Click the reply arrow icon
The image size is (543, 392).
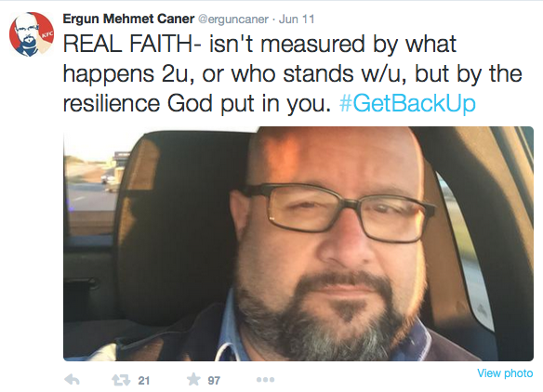pyautogui.click(x=72, y=380)
